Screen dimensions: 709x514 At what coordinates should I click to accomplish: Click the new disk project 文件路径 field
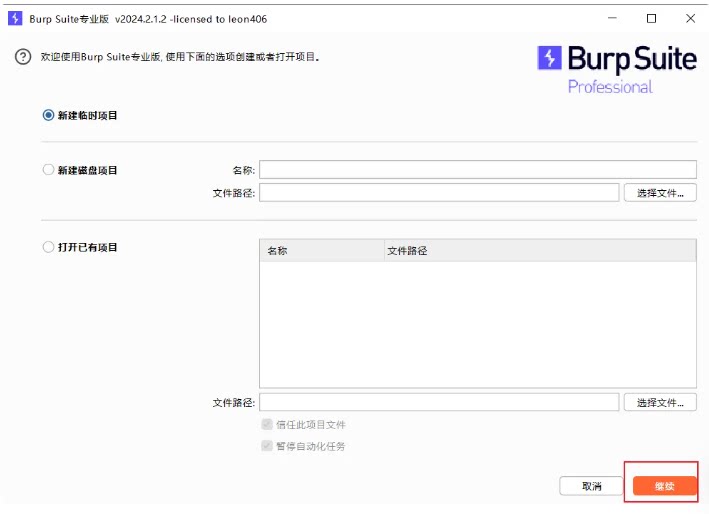(439, 193)
